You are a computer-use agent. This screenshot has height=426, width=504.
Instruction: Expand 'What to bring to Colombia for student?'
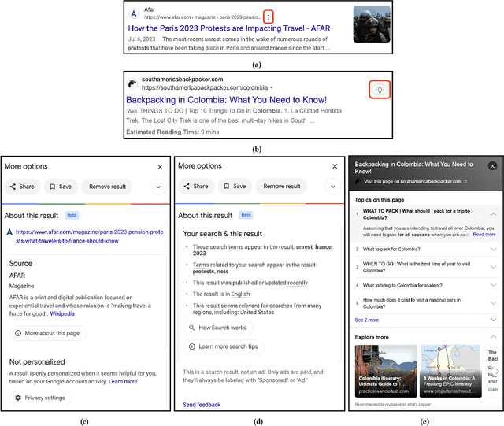point(493,286)
